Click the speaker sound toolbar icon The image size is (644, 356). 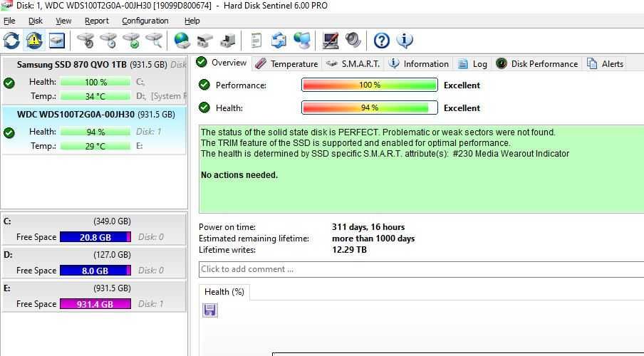[x=353, y=41]
